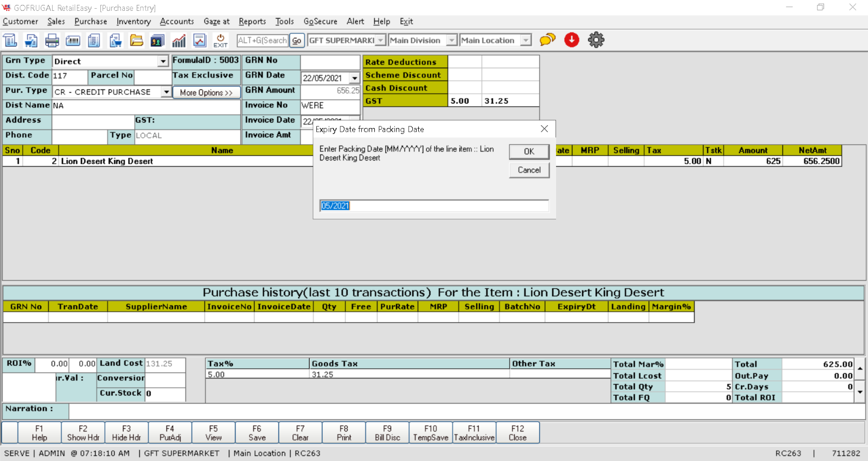Click the red download arrow icon
The width and height of the screenshot is (868, 461).
click(x=572, y=40)
